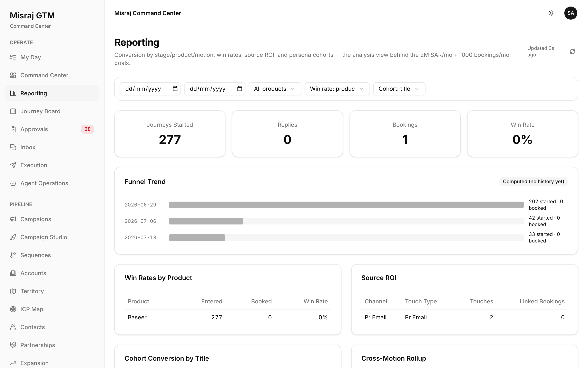Open Approvals in the sidebar
This screenshot has height=368, width=588.
tap(52, 129)
